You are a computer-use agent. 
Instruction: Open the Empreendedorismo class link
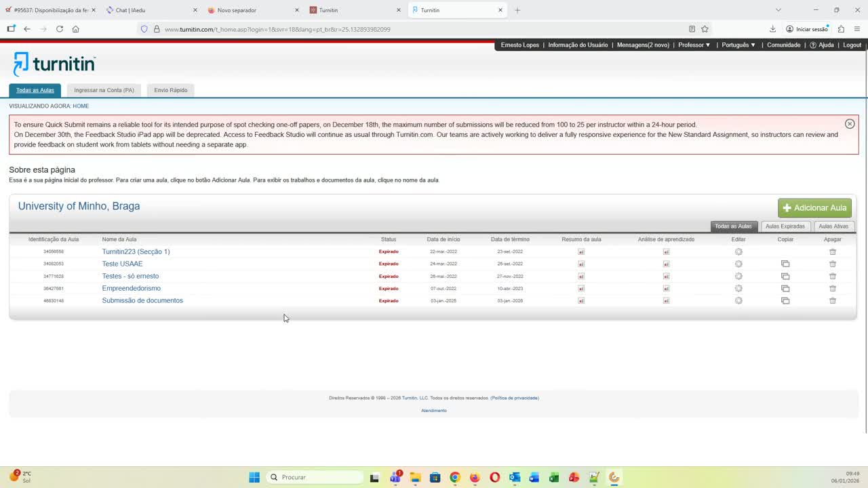[x=131, y=288]
